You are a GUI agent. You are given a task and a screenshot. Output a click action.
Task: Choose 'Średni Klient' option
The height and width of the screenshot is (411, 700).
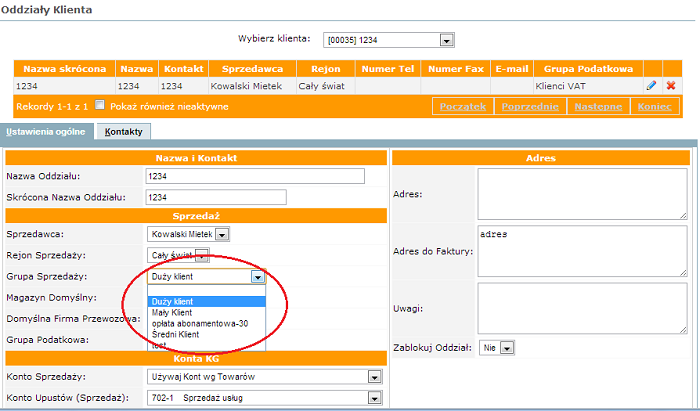[x=207, y=334]
